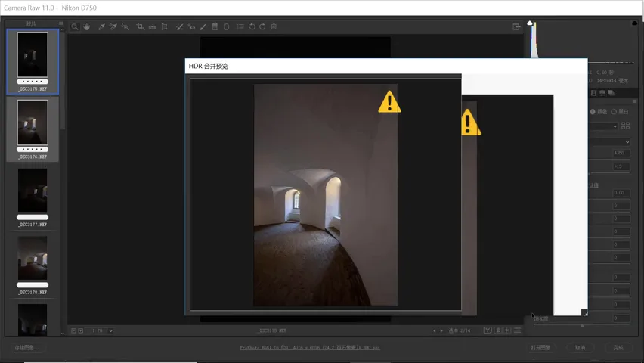Select the Graduated Filter tool
The image size is (644, 363).
tap(215, 26)
